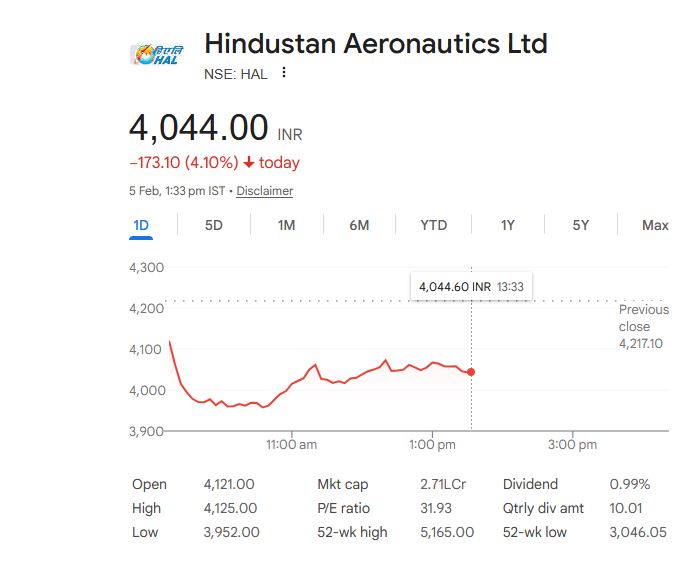The width and height of the screenshot is (688, 584).
Task: Click the 4,044.60 INR chart tooltip
Action: 471,286
